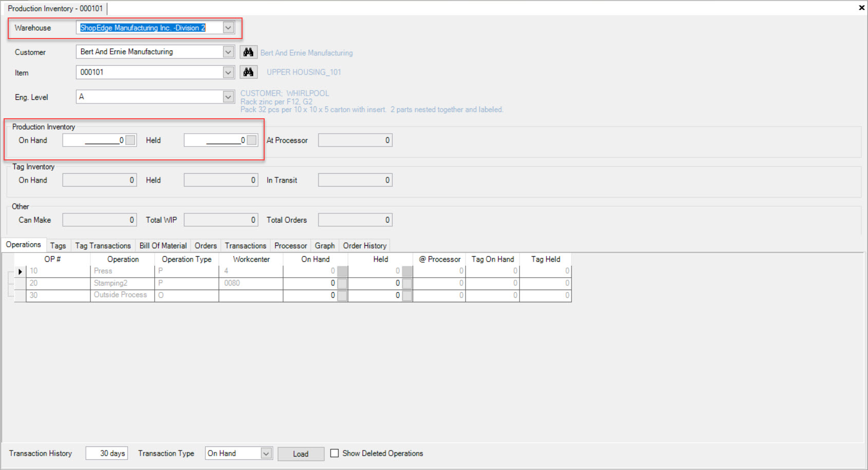868x470 pixels.
Task: Open the Item dropdown
Action: pos(228,73)
